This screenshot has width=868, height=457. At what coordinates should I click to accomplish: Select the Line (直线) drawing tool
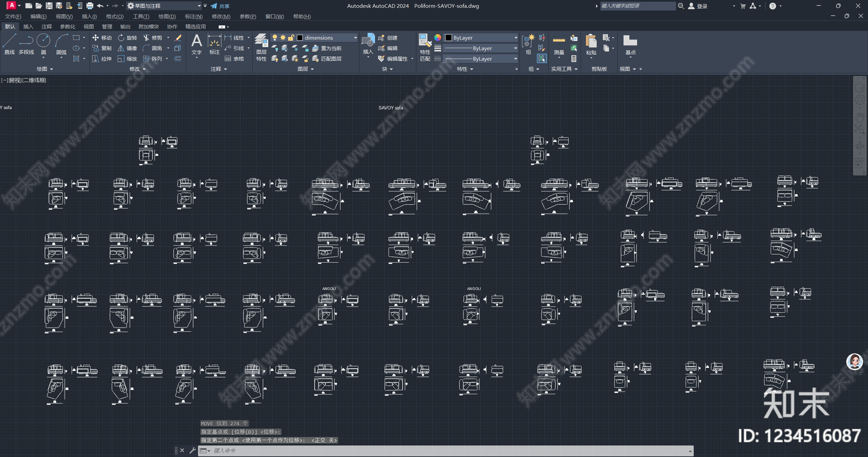9,44
